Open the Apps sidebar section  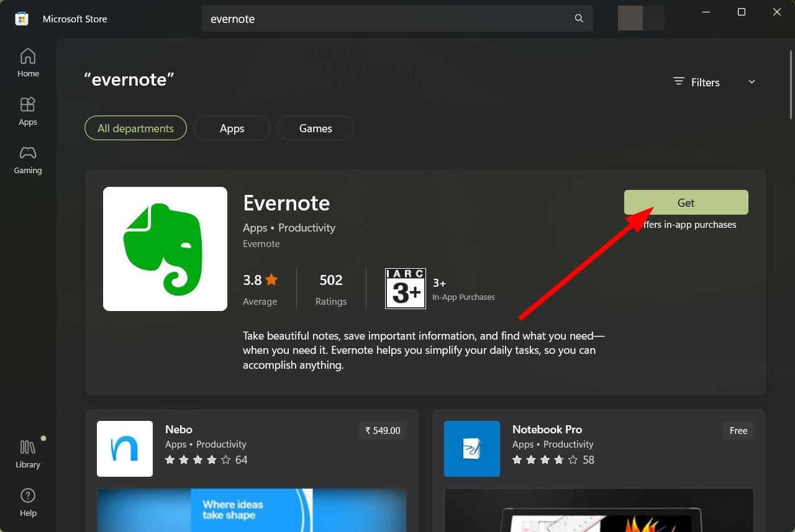(x=28, y=112)
